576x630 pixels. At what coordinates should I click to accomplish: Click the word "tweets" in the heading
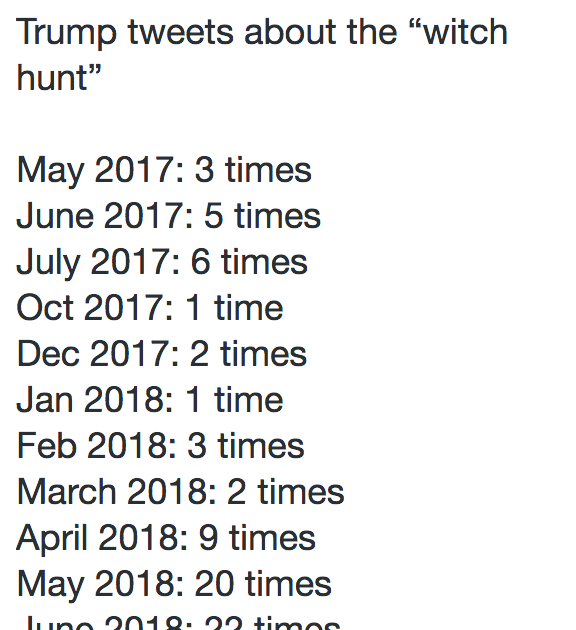[x=180, y=33]
